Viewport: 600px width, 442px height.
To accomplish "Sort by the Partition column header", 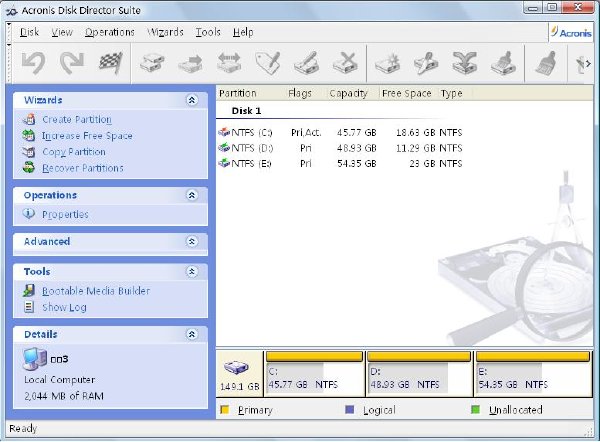I will 238,93.
